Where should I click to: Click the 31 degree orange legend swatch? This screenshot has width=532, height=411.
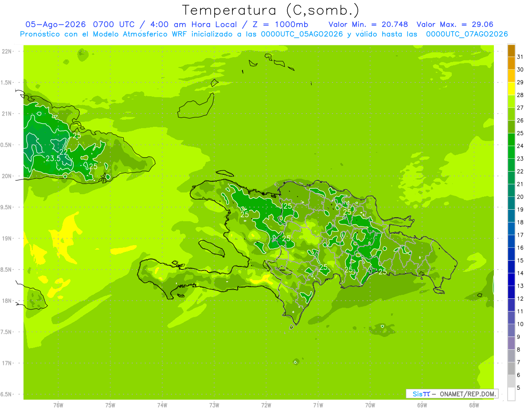click(511, 51)
